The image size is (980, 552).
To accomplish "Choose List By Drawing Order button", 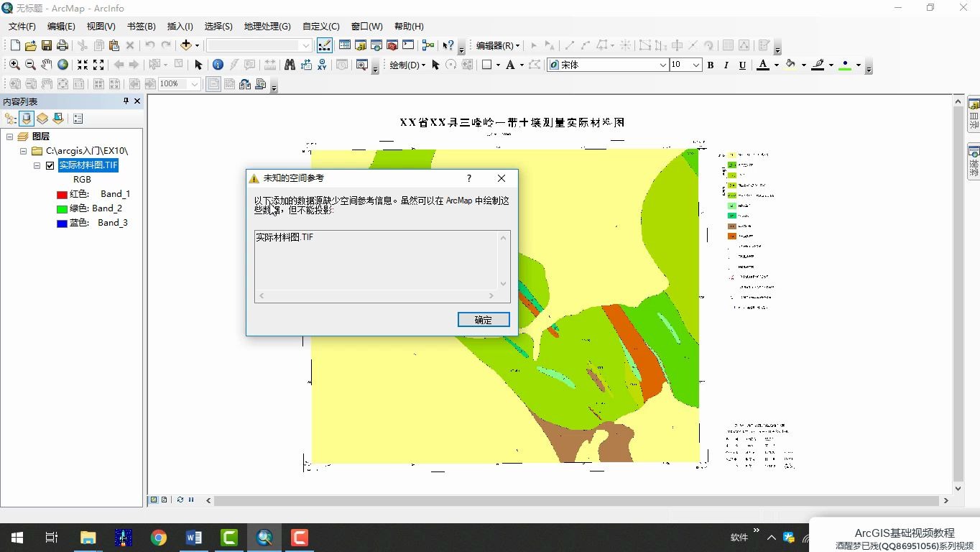I will [10, 119].
